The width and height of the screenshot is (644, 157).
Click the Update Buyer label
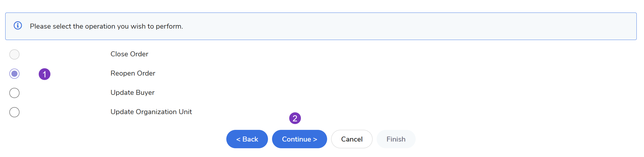(x=133, y=93)
